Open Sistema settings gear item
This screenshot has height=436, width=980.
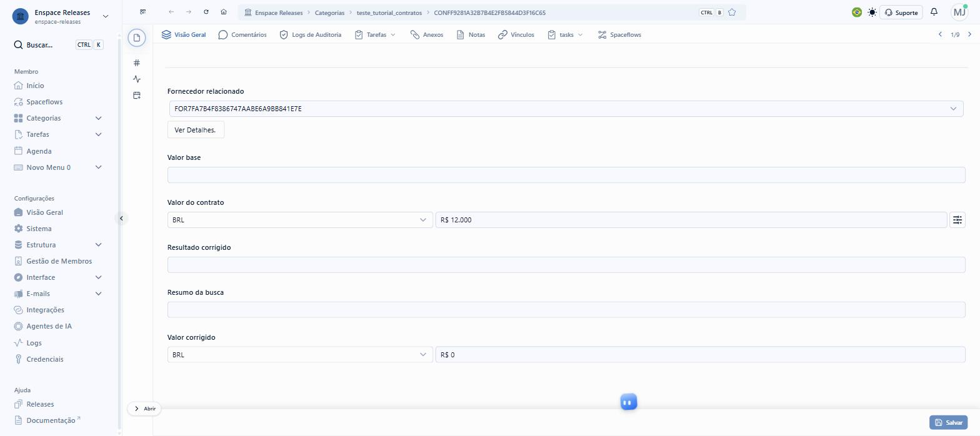[39, 229]
